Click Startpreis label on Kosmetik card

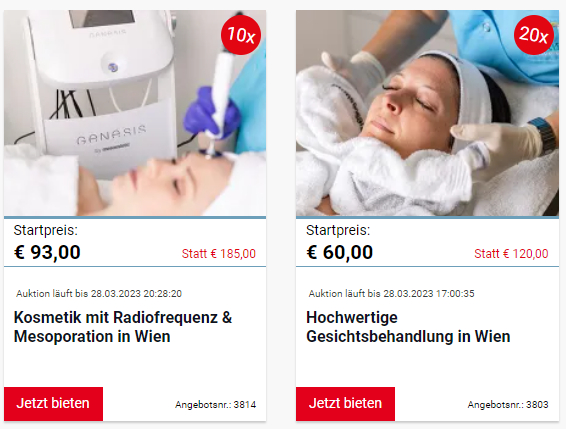click(x=45, y=230)
